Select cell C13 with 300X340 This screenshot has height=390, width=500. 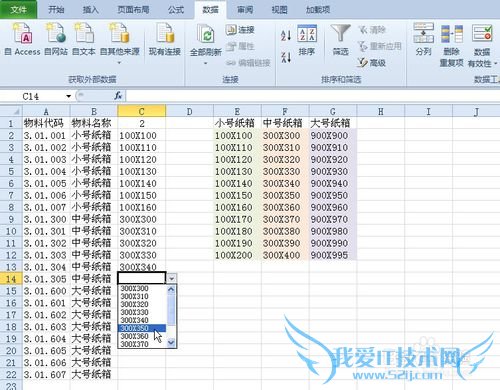(x=142, y=267)
